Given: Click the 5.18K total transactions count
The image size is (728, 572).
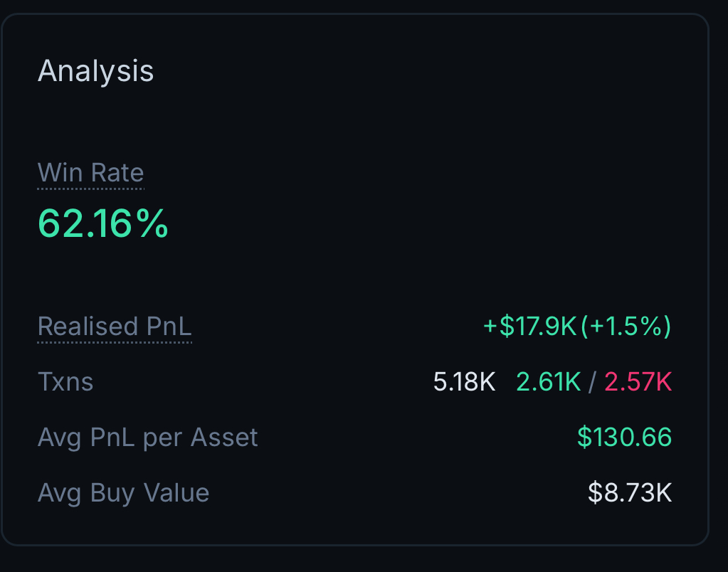Looking at the screenshot, I should tap(464, 381).
